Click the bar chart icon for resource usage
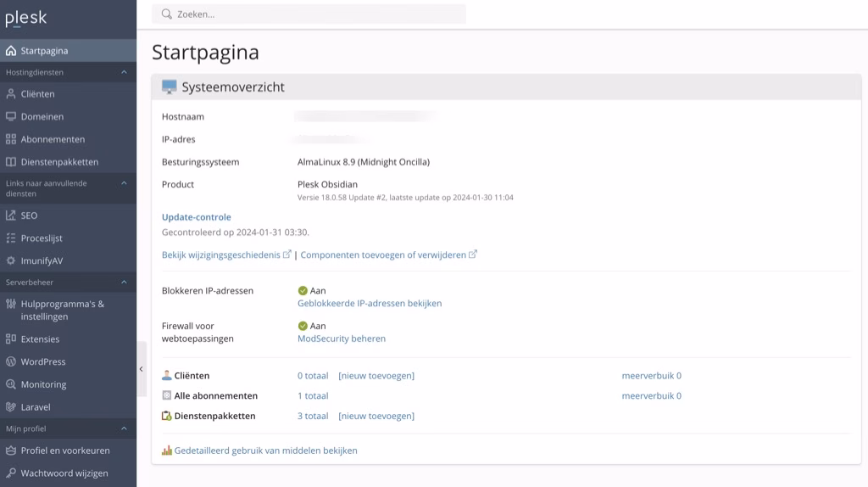The image size is (868, 487). tap(167, 451)
